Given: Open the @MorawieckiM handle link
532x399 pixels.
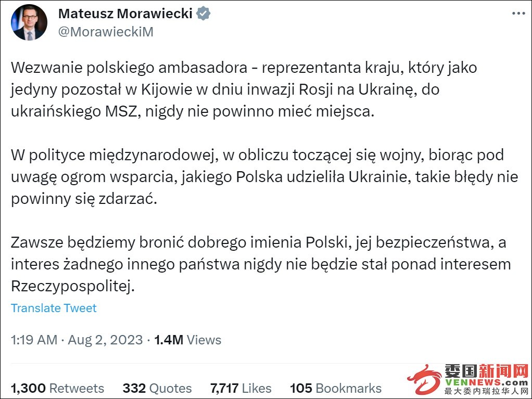Looking at the screenshot, I should click(x=106, y=32).
